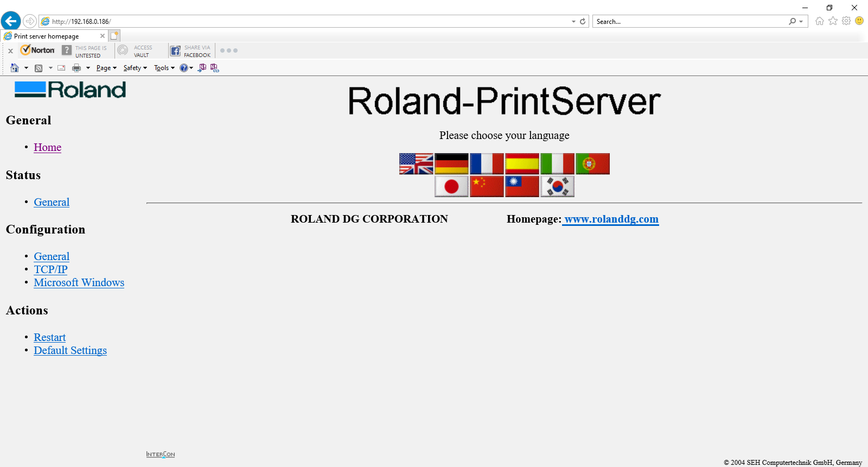The width and height of the screenshot is (868, 467).
Task: Open the General link under Configuration
Action: (x=52, y=256)
